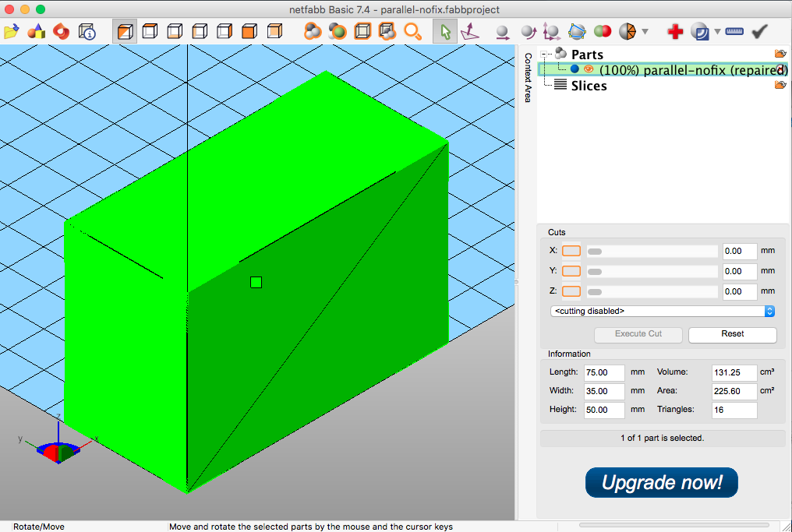Click the move part tool icon
This screenshot has height=532, width=792.
tap(502, 32)
